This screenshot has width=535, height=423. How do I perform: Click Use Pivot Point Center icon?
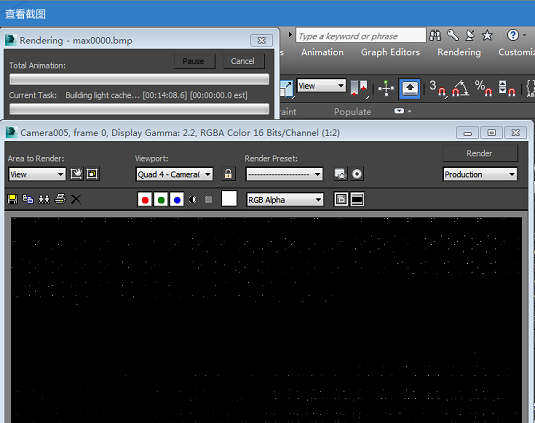pos(359,89)
